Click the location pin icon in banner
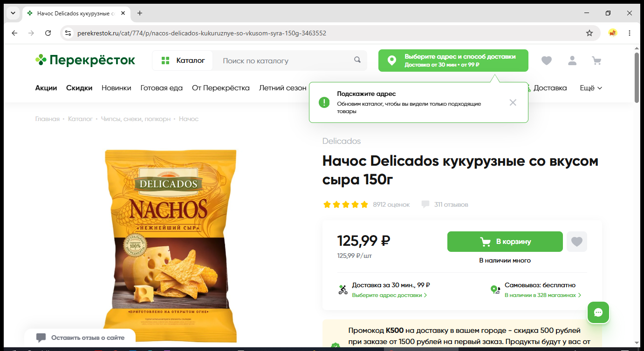 392,61
